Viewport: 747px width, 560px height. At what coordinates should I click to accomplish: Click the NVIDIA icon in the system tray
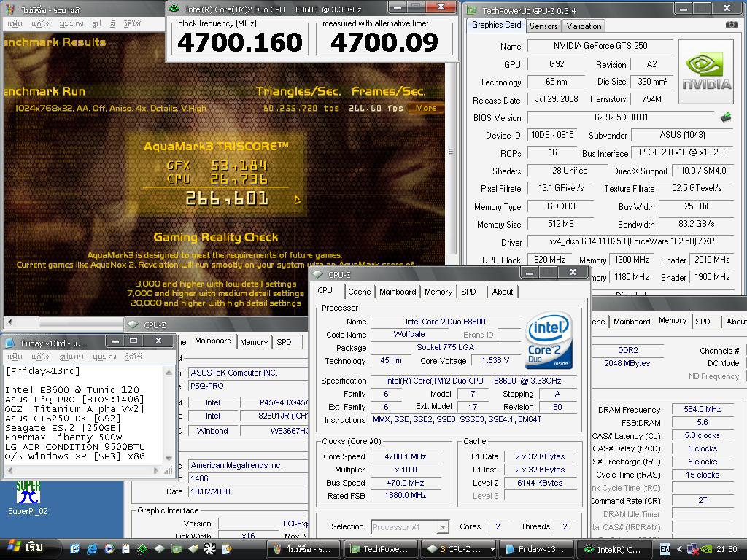tap(706, 550)
